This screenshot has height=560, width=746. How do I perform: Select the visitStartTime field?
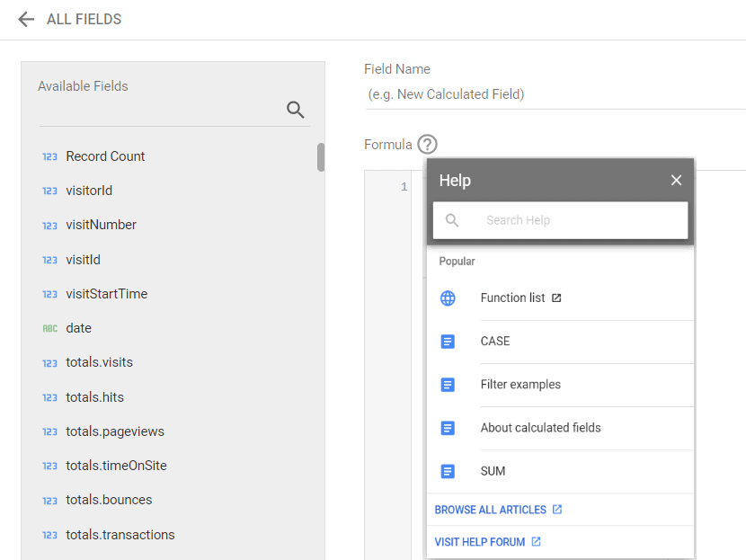(x=106, y=294)
